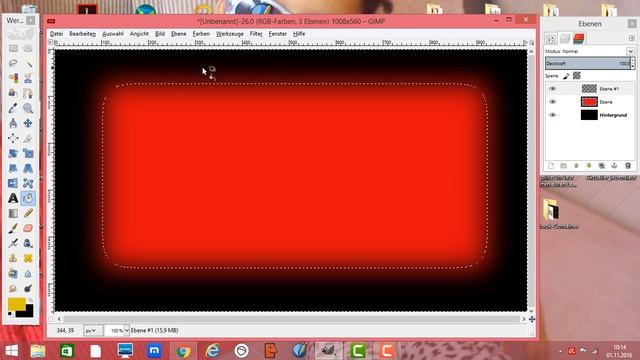Select the Eraser tool
This screenshot has width=640, height=360.
pyautogui.click(x=28, y=228)
